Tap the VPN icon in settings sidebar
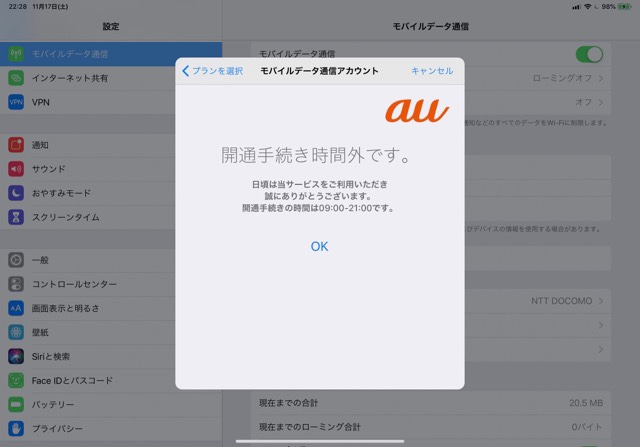Image resolution: width=640 pixels, height=447 pixels. click(x=16, y=102)
